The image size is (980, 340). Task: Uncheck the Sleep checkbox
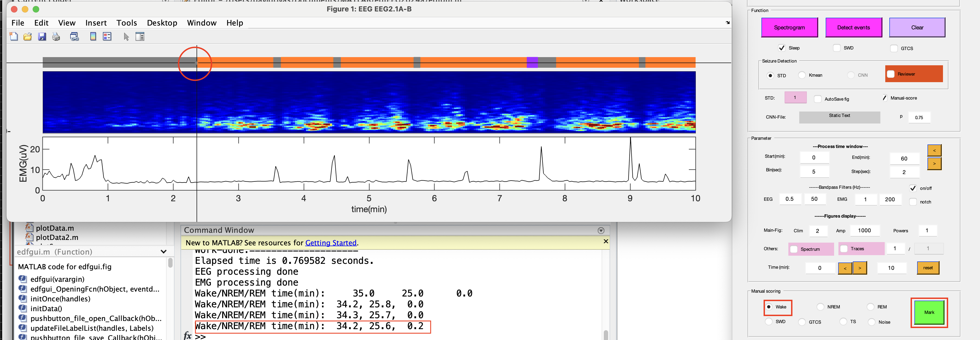tap(781, 48)
